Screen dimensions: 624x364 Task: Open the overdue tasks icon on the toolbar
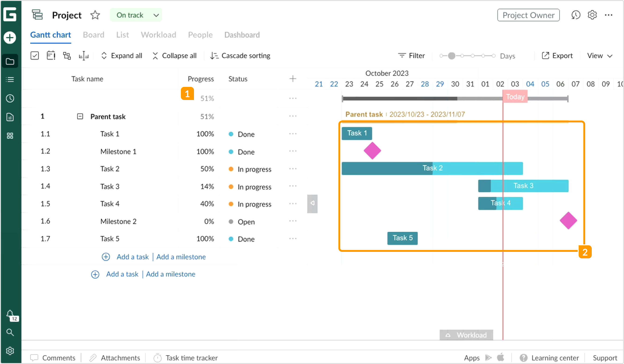click(51, 55)
